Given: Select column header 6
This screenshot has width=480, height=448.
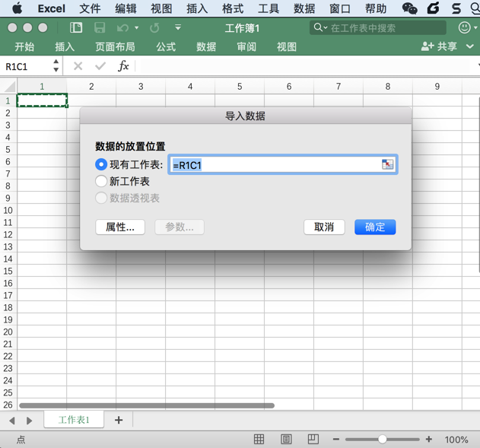Looking at the screenshot, I should 289,87.
